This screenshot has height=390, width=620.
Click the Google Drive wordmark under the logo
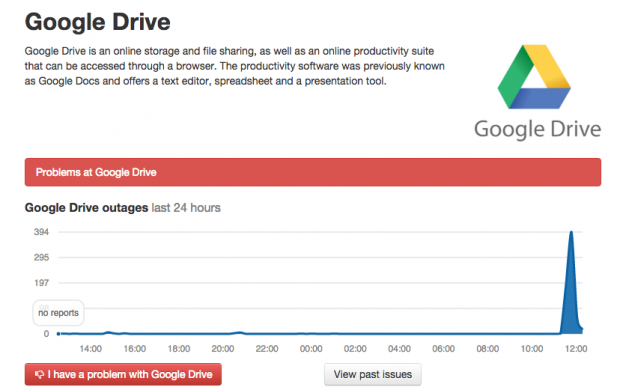[537, 129]
